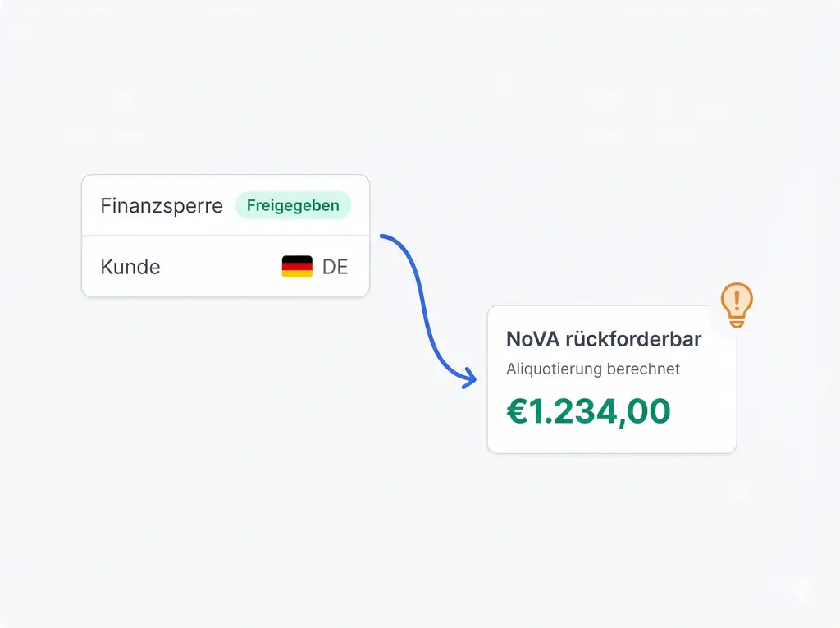Toggle the green Freigegeben status badge

[293, 205]
